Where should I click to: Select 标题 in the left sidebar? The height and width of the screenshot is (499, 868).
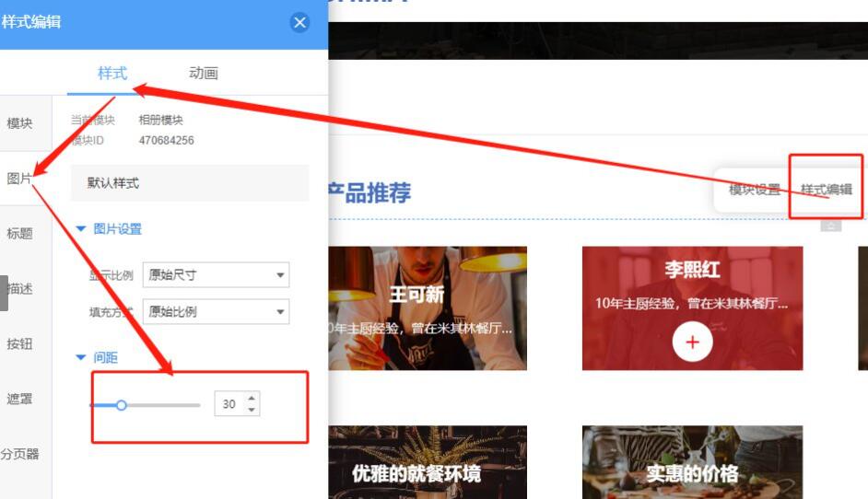coord(20,234)
